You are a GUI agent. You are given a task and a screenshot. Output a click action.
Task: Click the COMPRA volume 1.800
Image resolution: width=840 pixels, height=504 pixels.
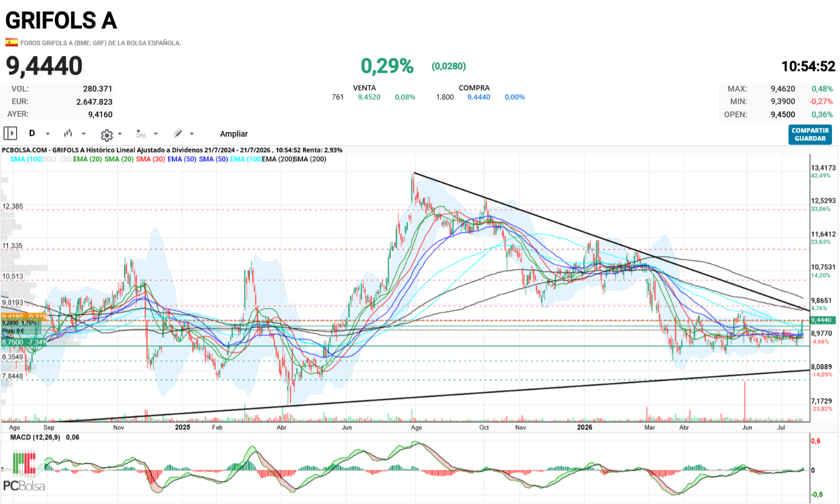445,97
